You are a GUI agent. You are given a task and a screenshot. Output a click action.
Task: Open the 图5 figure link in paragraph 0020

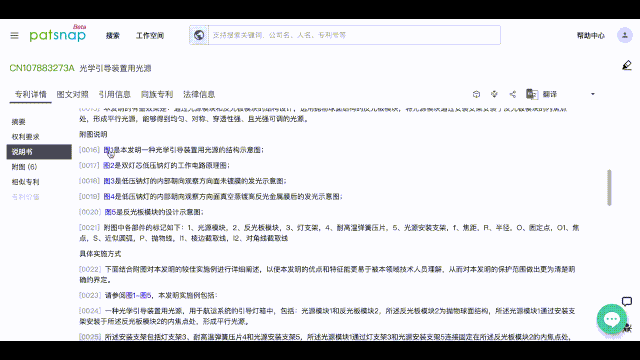tap(110, 212)
